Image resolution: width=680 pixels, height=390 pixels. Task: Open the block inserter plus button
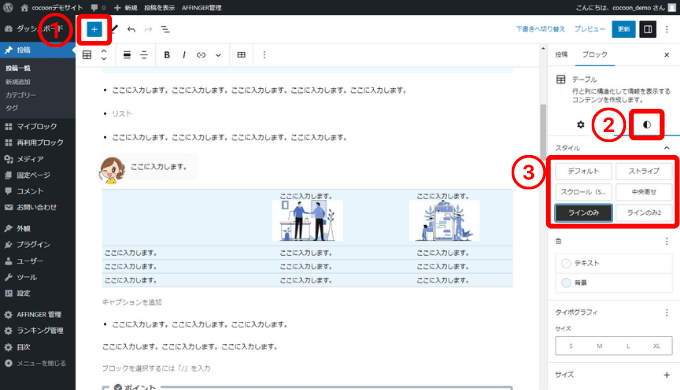tap(94, 29)
